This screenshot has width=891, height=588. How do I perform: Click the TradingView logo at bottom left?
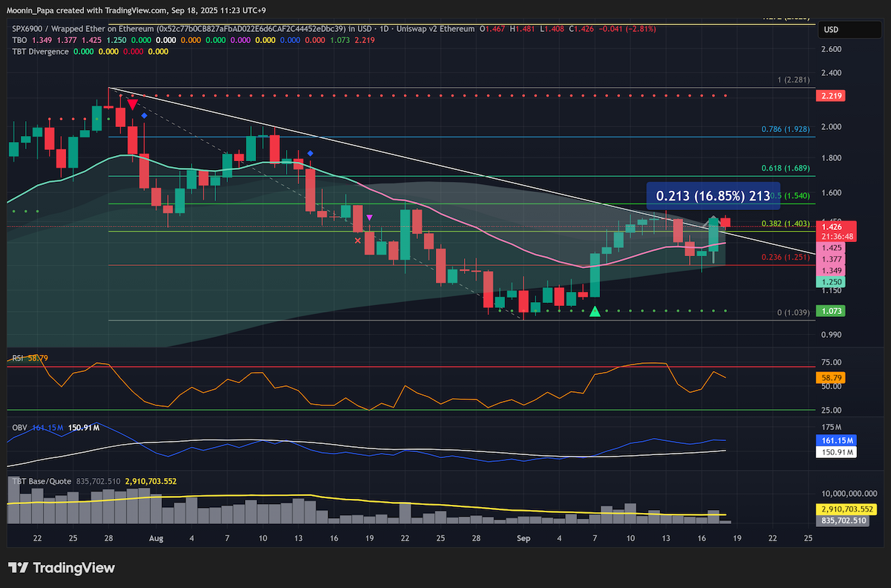pos(62,568)
